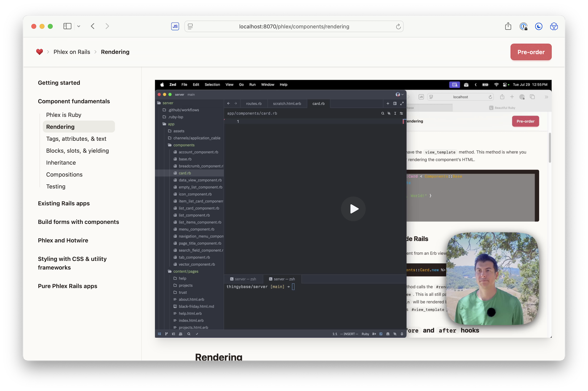Click the JS extension icon
The height and width of the screenshot is (391, 588).
point(175,26)
